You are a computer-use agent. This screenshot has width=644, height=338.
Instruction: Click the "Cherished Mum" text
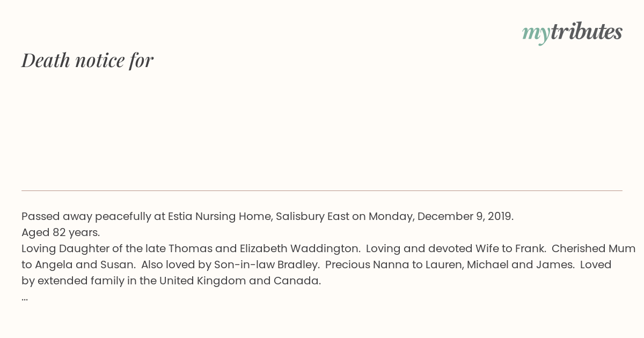pos(594,248)
